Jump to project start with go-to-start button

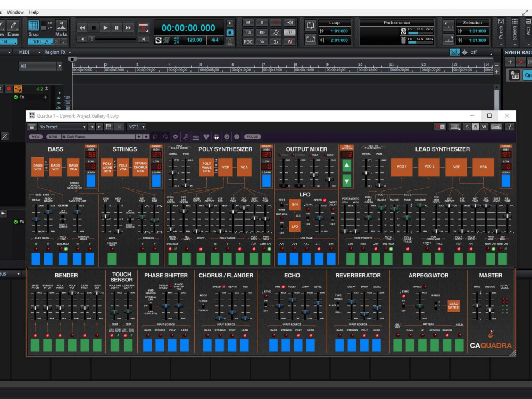82,39
